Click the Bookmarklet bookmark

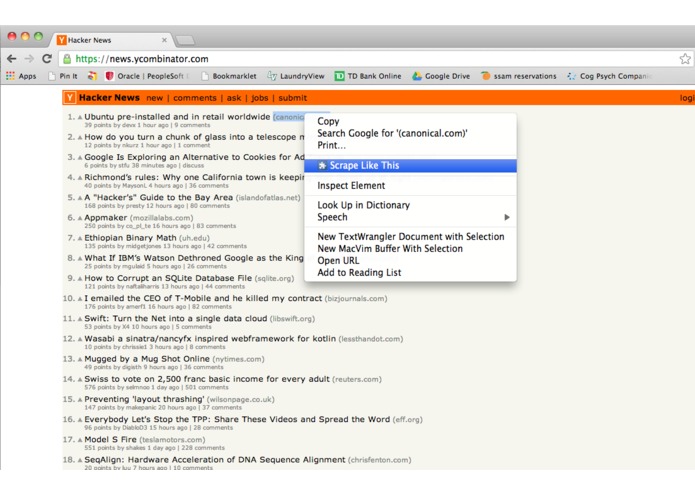point(229,76)
